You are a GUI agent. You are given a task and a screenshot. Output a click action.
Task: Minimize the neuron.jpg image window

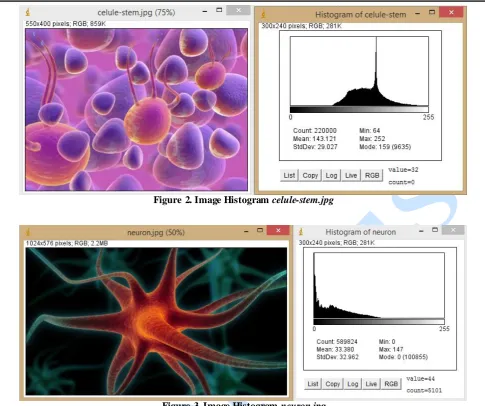pyautogui.click(x=246, y=231)
